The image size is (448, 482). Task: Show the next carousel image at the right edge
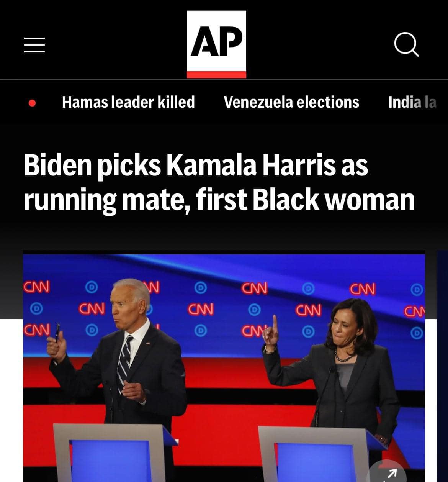pyautogui.click(x=442, y=366)
